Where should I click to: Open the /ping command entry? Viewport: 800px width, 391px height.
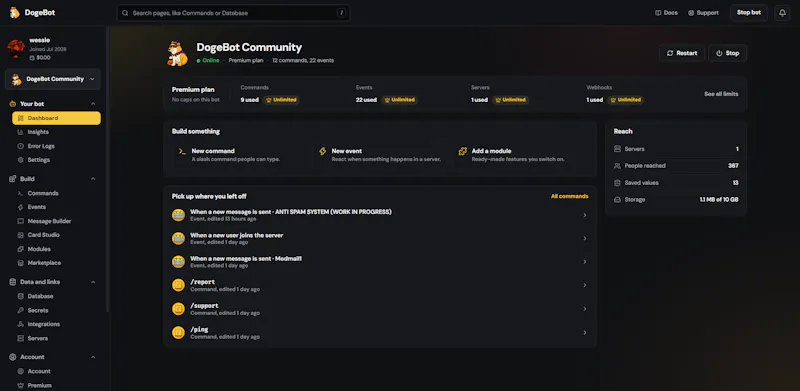pyautogui.click(x=380, y=332)
